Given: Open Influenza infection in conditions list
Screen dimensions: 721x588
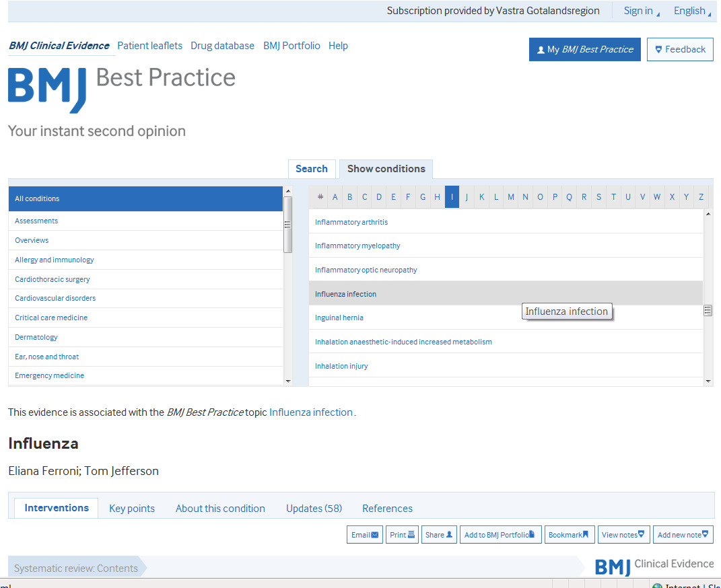Looking at the screenshot, I should tap(506, 294).
